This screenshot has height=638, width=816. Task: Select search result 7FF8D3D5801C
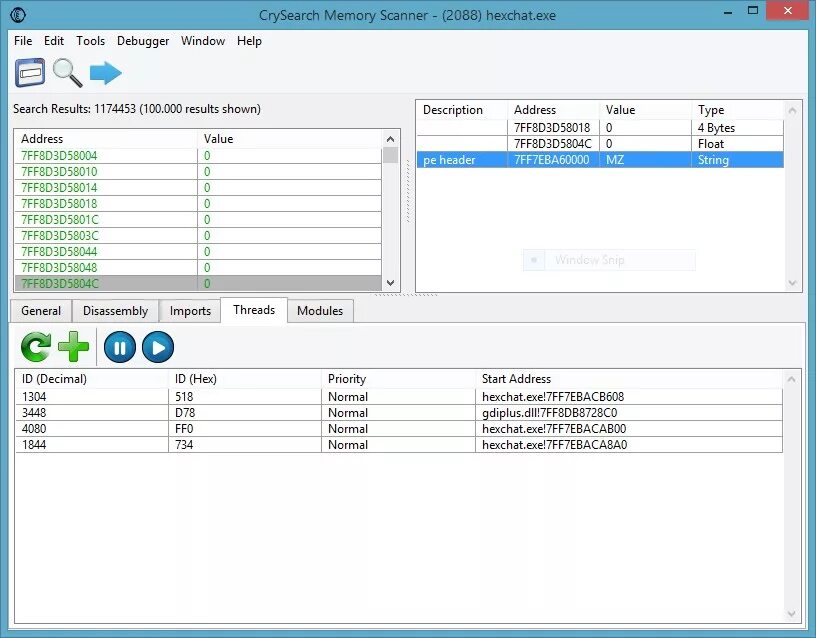(198, 220)
